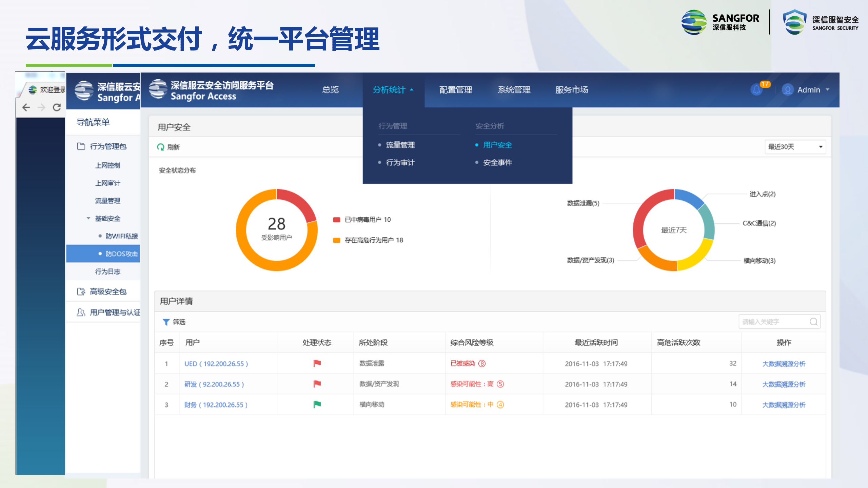The height and width of the screenshot is (488, 868).
Task: Click the refresh icon beside 刷新
Action: (x=160, y=147)
